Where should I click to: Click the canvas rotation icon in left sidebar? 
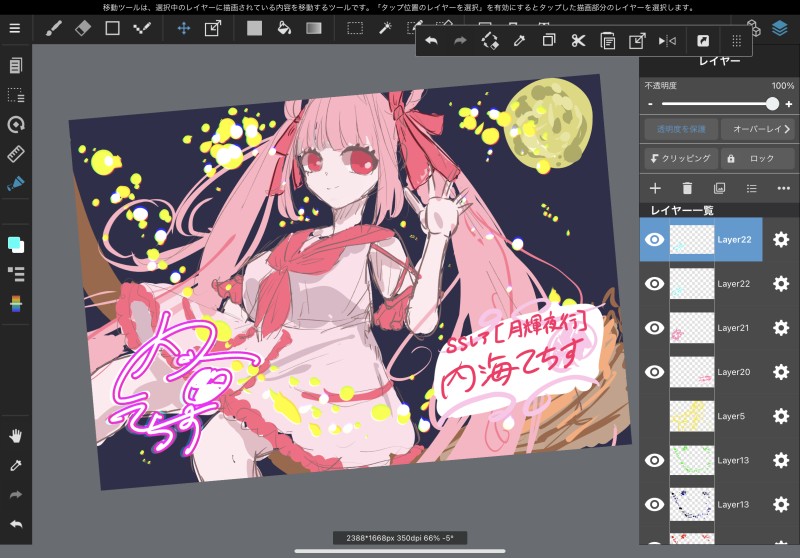tap(16, 124)
